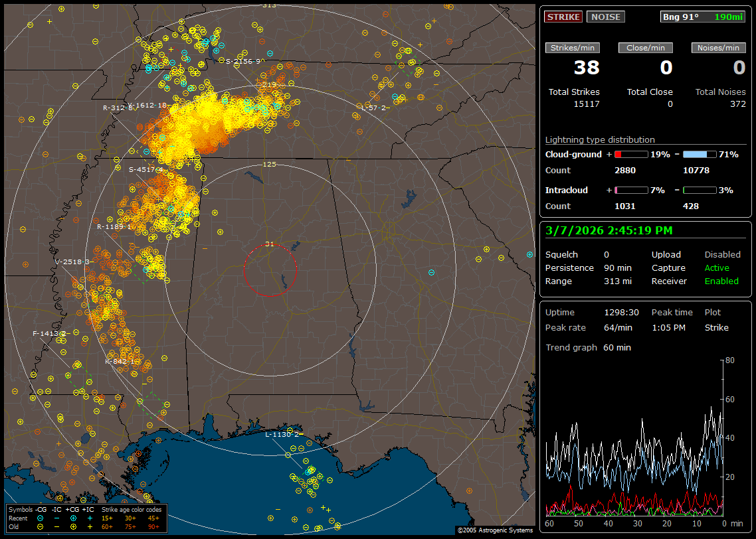Click the Upload Disabled status

click(722, 254)
